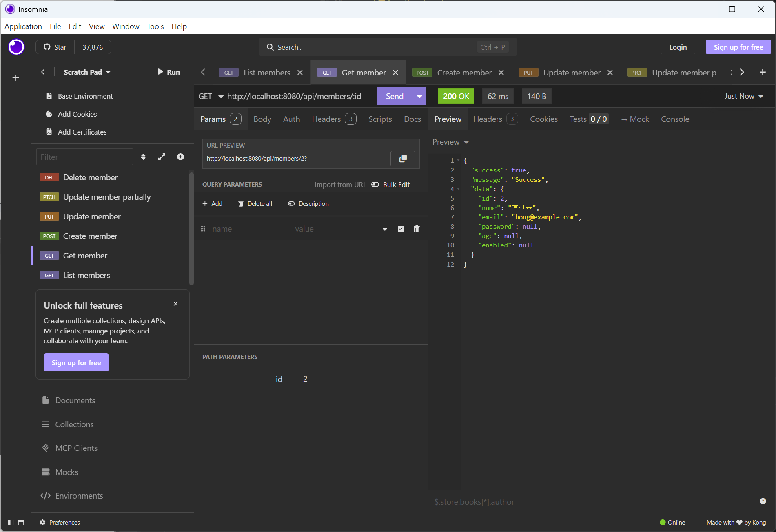The width and height of the screenshot is (776, 532).
Task: Click the Login button
Action: point(678,47)
